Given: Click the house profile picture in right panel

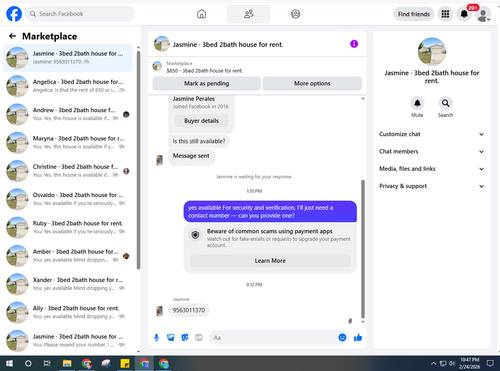Looking at the screenshot, I should click(x=432, y=51).
